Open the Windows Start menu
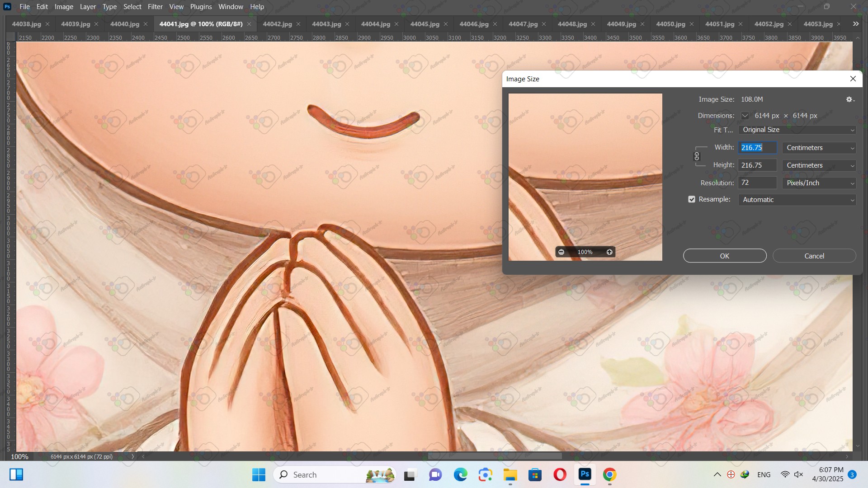The width and height of the screenshot is (868, 488). [259, 474]
